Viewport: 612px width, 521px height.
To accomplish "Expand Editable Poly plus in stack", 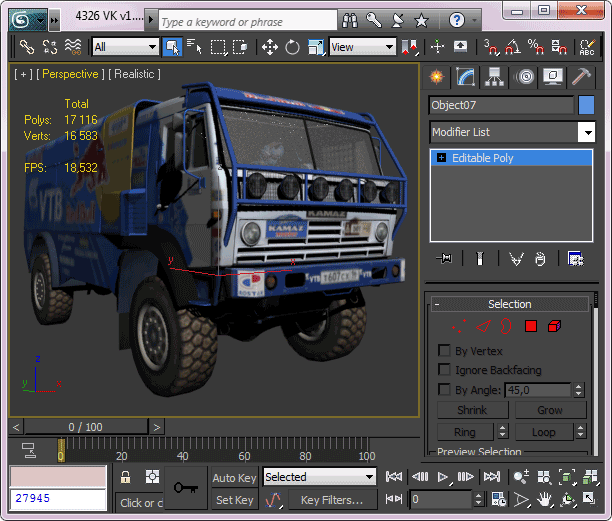I will (x=441, y=158).
